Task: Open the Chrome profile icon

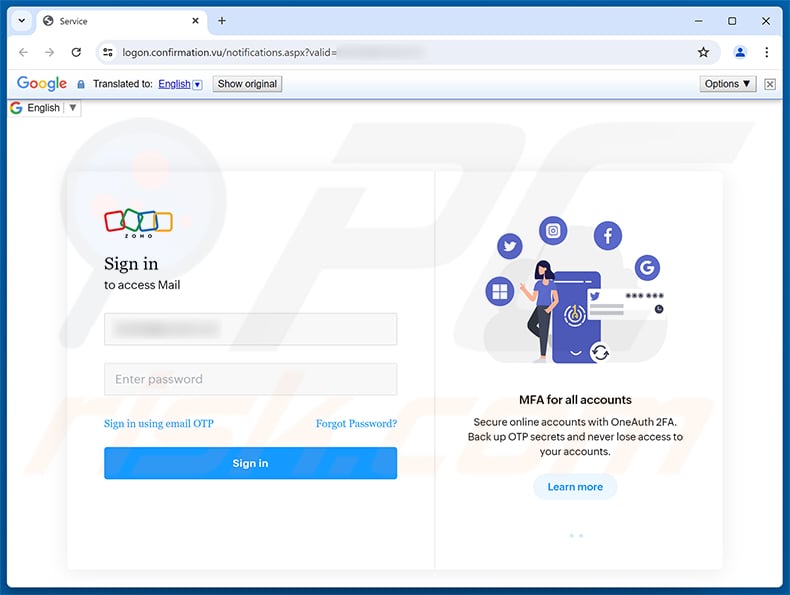Action: point(740,52)
